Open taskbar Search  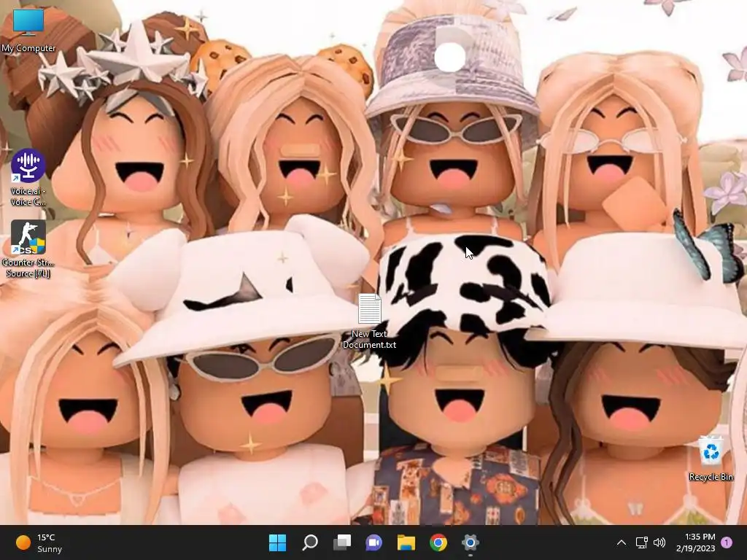pyautogui.click(x=309, y=542)
